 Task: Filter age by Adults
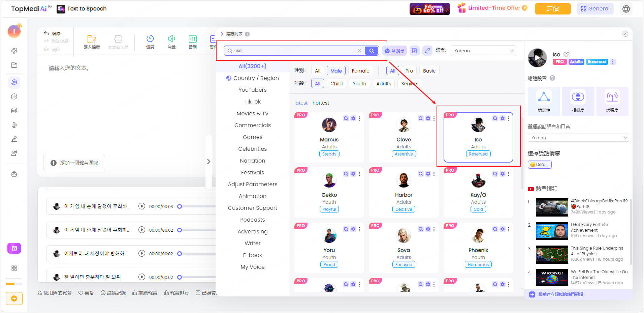(384, 84)
